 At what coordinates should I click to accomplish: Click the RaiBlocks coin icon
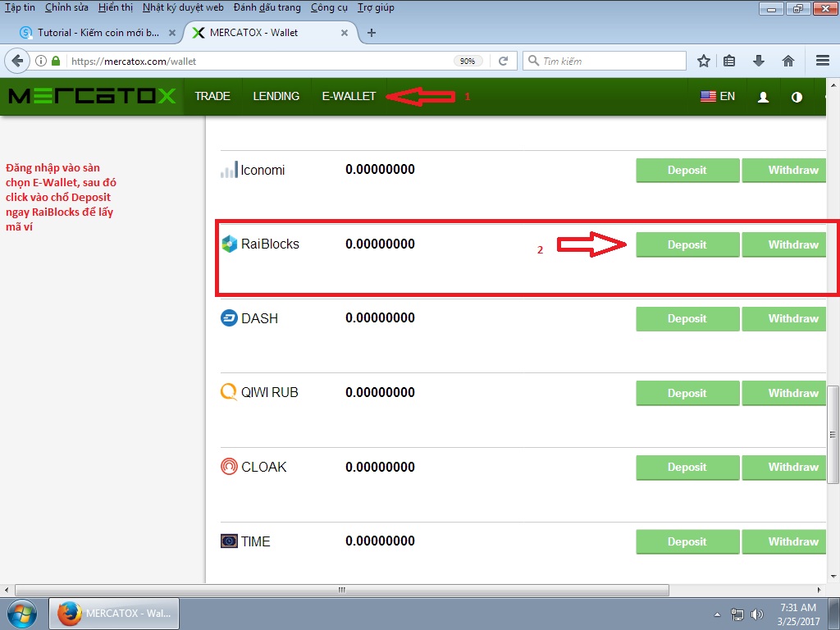230,244
